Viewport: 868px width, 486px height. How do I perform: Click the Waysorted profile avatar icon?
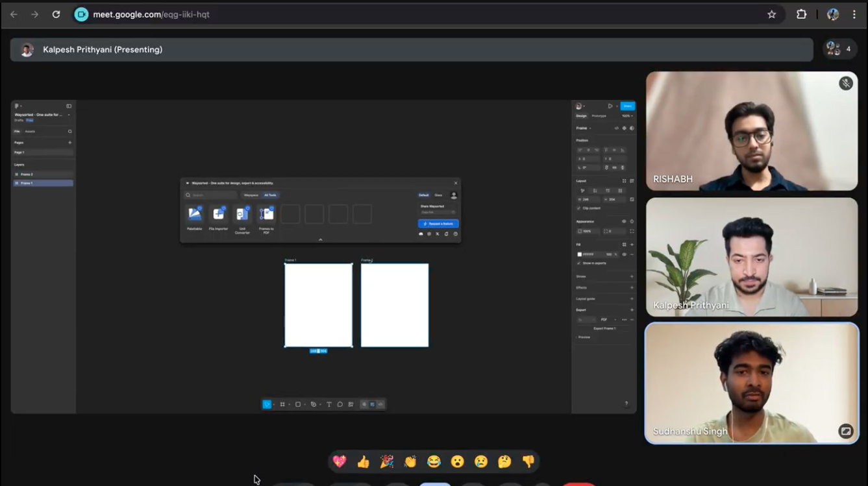454,195
